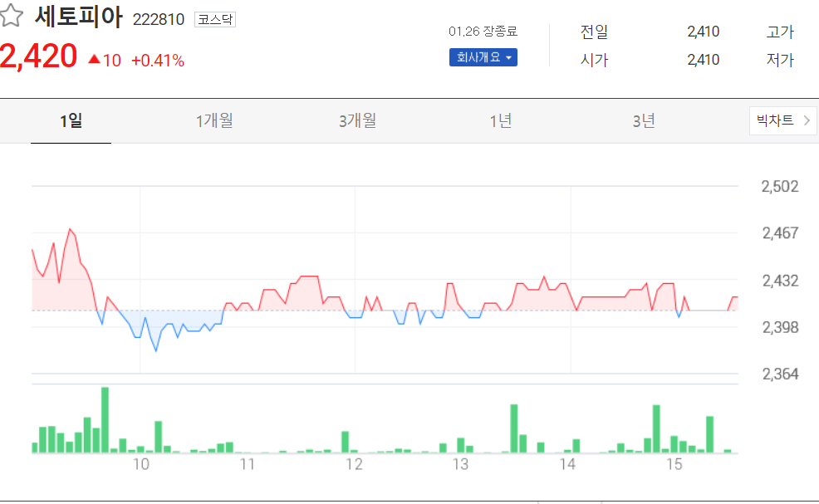
Task: Click the lowest blue dip after 10
Action: (155, 350)
